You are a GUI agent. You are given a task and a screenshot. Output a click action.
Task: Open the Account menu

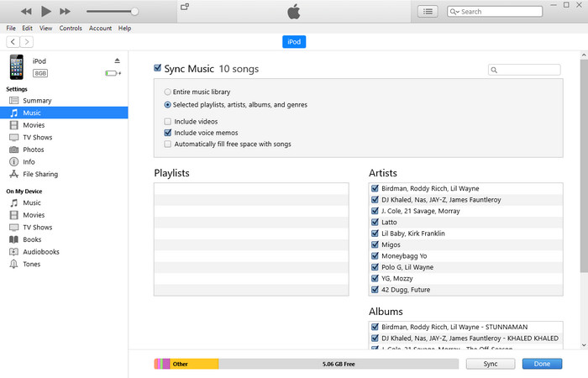click(x=100, y=28)
